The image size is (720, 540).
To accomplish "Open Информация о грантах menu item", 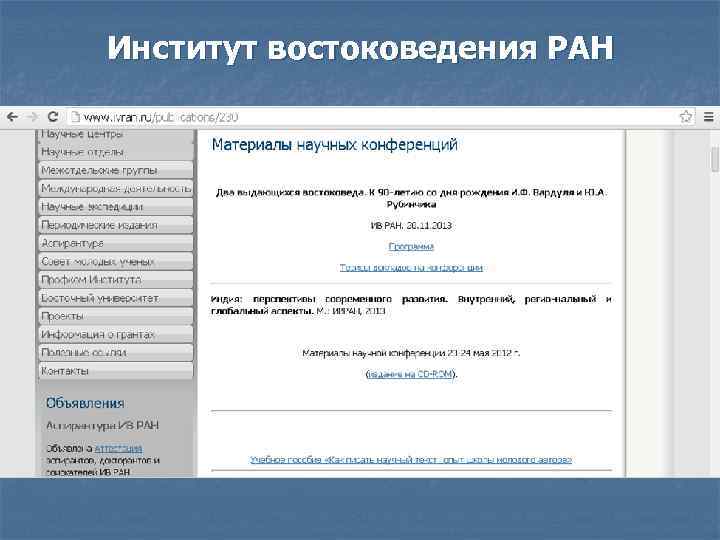I will point(116,334).
